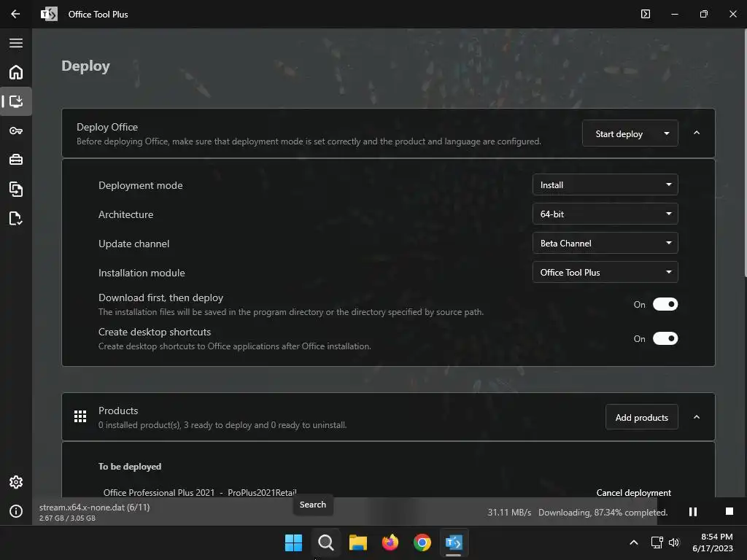Click the Deploy Office title text
747x560 pixels.
pyautogui.click(x=107, y=127)
